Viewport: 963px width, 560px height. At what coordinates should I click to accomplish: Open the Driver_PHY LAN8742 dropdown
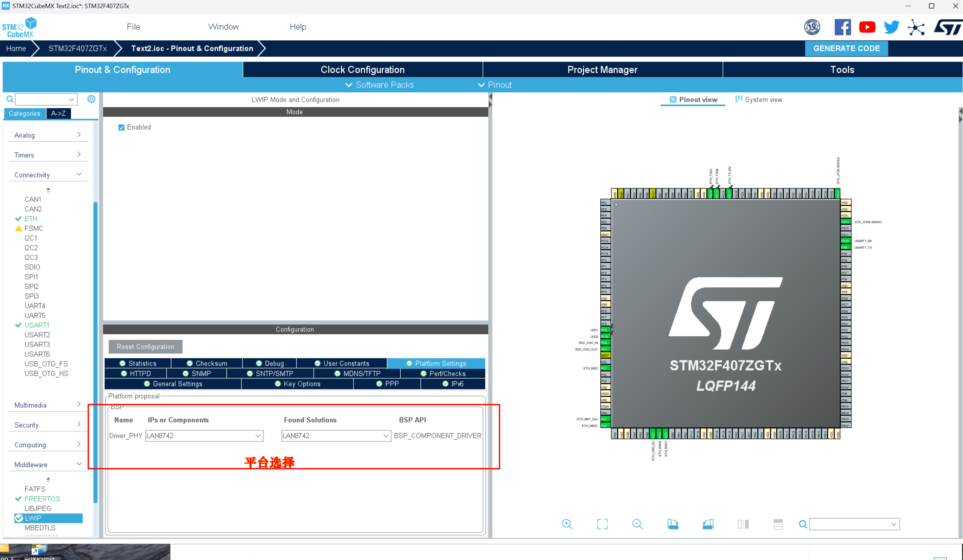point(258,435)
